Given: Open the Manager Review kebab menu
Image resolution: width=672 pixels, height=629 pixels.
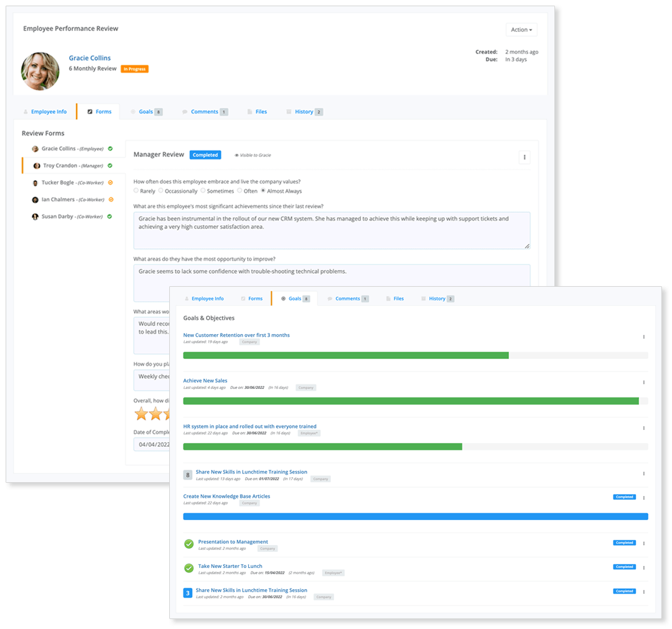Looking at the screenshot, I should coord(525,157).
